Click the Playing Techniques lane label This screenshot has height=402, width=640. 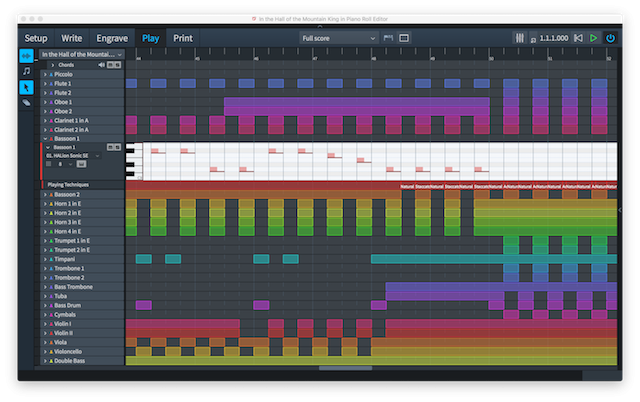[x=70, y=185]
